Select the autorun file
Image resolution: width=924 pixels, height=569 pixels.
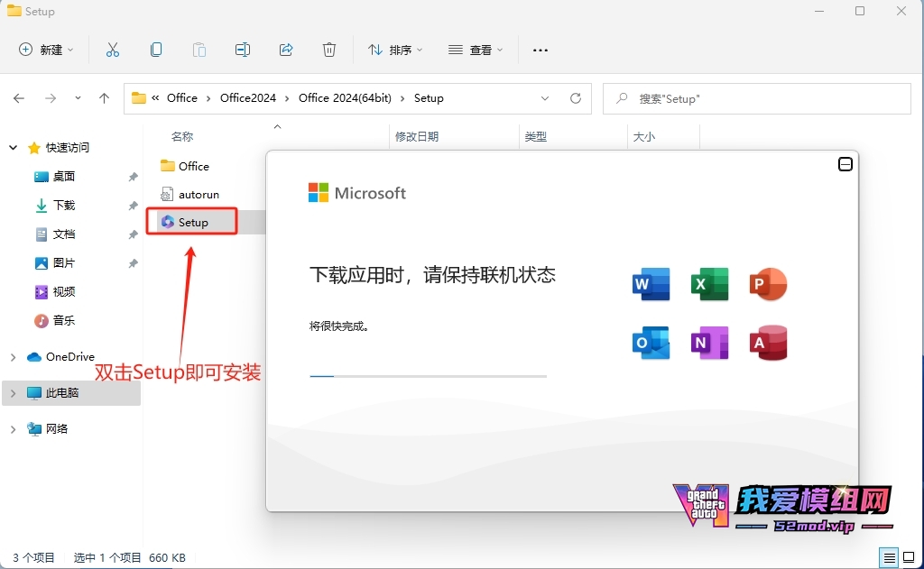[189, 195]
